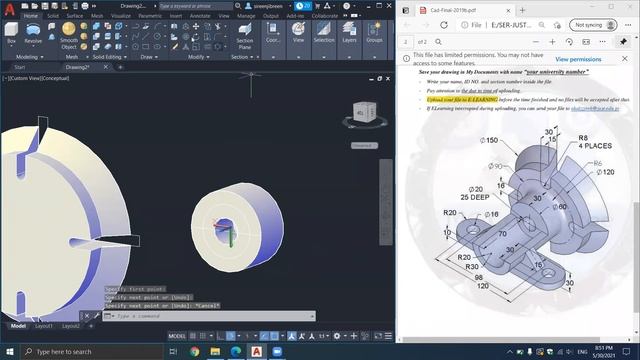
Task: Rotate the PDF page using rotate icon
Action: point(569,42)
